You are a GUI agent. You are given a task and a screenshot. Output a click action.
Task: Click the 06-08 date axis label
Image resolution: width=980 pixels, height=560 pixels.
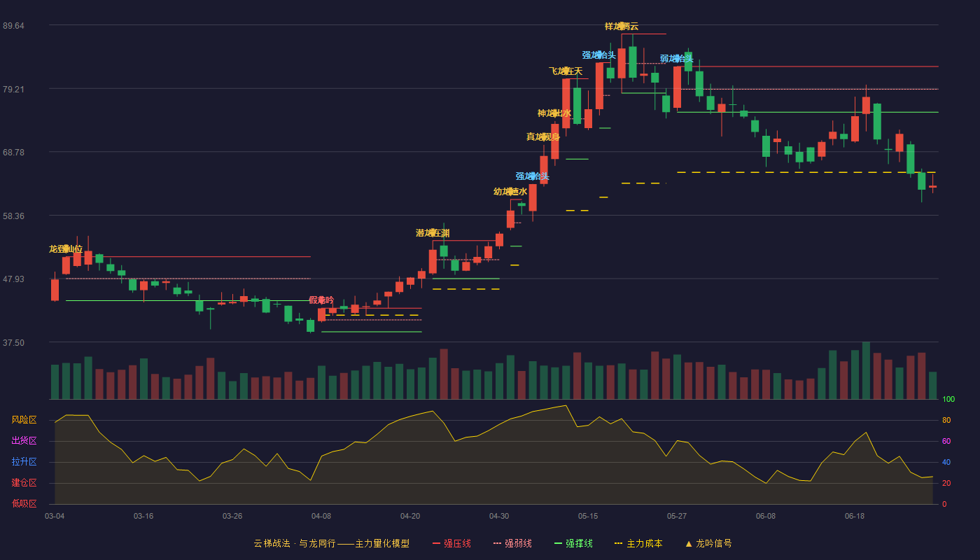click(766, 516)
